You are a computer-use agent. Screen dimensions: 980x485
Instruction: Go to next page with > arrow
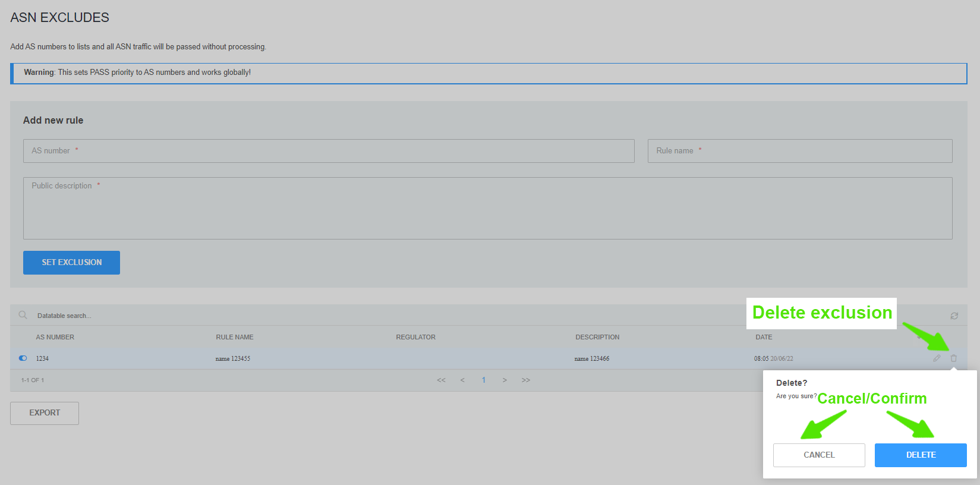505,380
